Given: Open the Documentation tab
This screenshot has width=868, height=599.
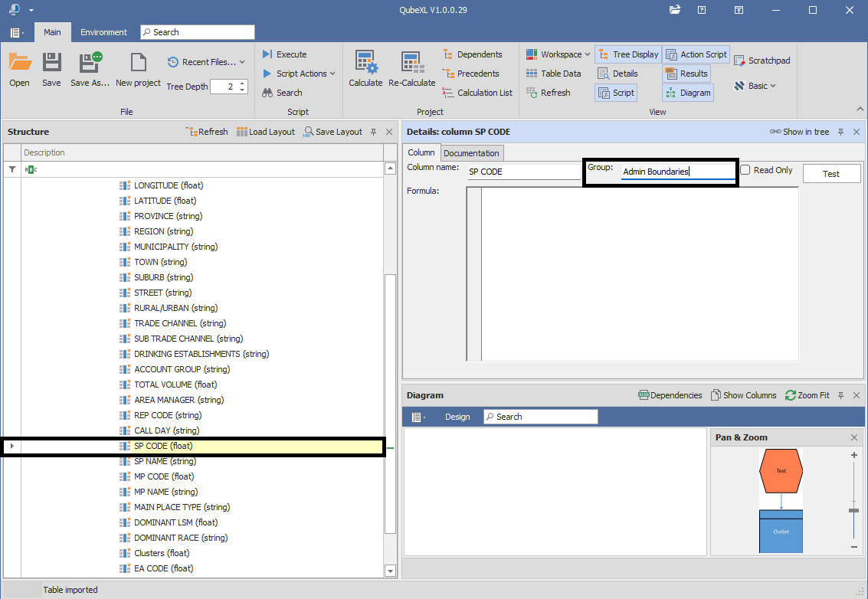Looking at the screenshot, I should coord(471,153).
